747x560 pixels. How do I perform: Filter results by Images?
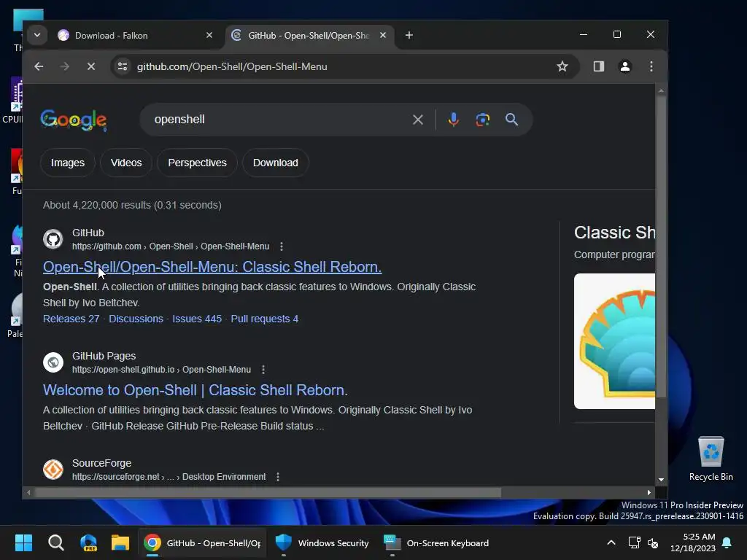[68, 163]
